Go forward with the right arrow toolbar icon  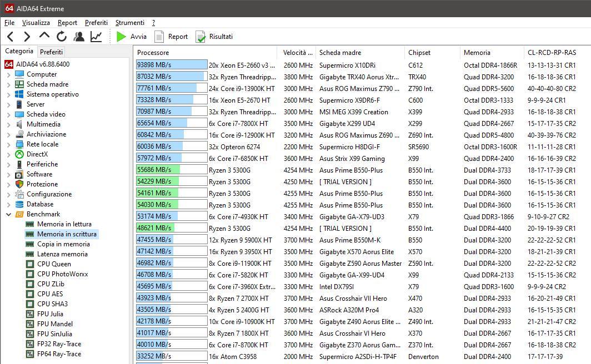pyautogui.click(x=27, y=37)
